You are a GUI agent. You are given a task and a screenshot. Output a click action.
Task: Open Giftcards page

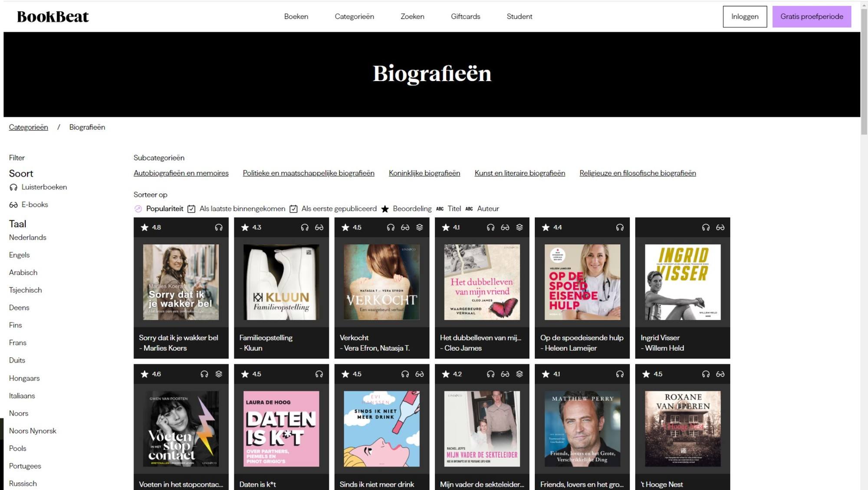[x=465, y=16]
